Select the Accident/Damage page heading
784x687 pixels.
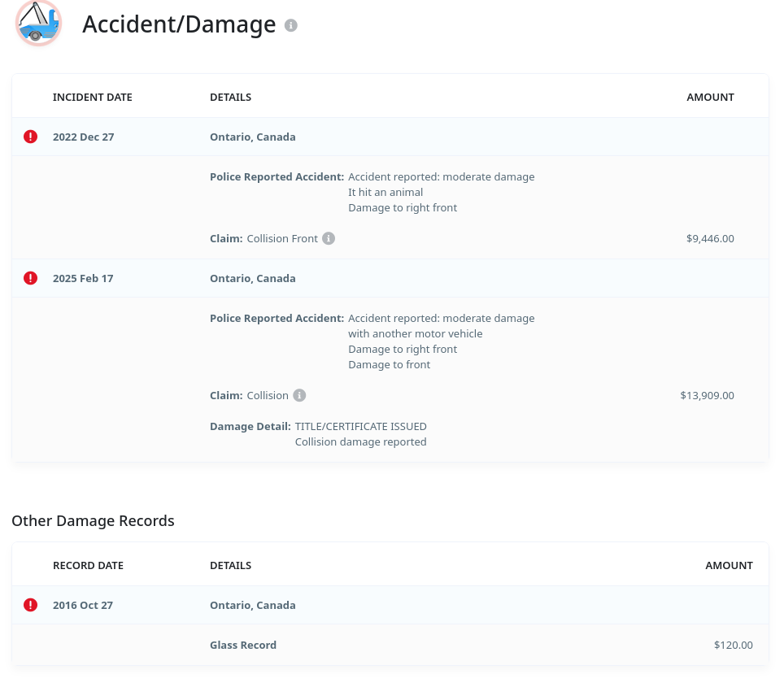click(179, 24)
